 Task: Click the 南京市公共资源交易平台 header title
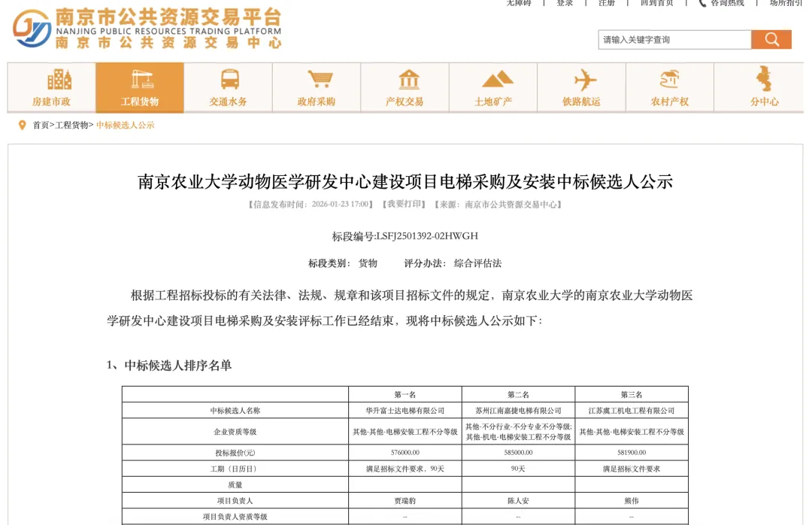[169, 17]
